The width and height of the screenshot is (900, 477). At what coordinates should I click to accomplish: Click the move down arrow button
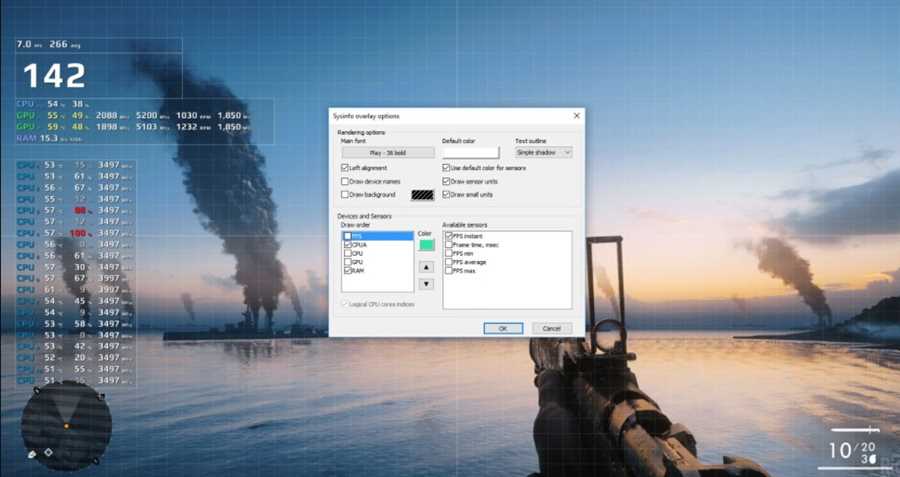427,284
